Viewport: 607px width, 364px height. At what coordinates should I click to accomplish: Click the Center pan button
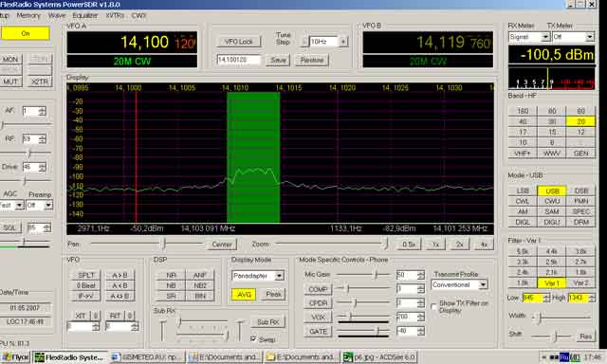pos(222,245)
